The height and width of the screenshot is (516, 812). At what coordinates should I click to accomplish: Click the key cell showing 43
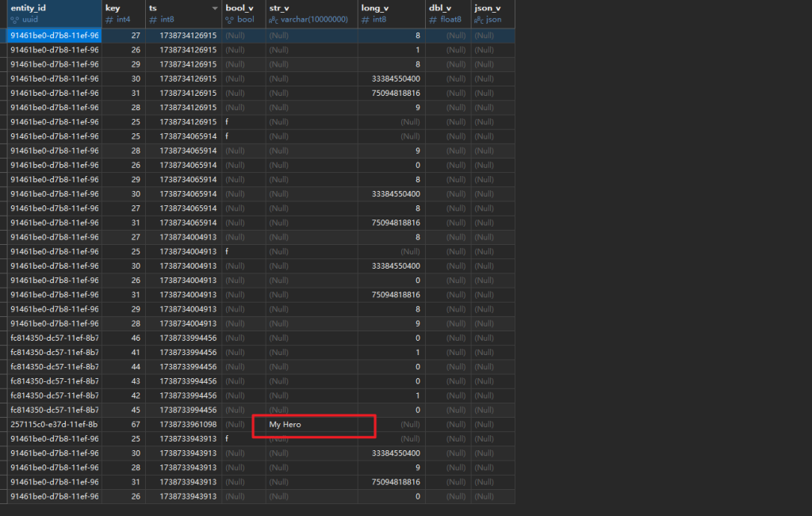click(124, 381)
